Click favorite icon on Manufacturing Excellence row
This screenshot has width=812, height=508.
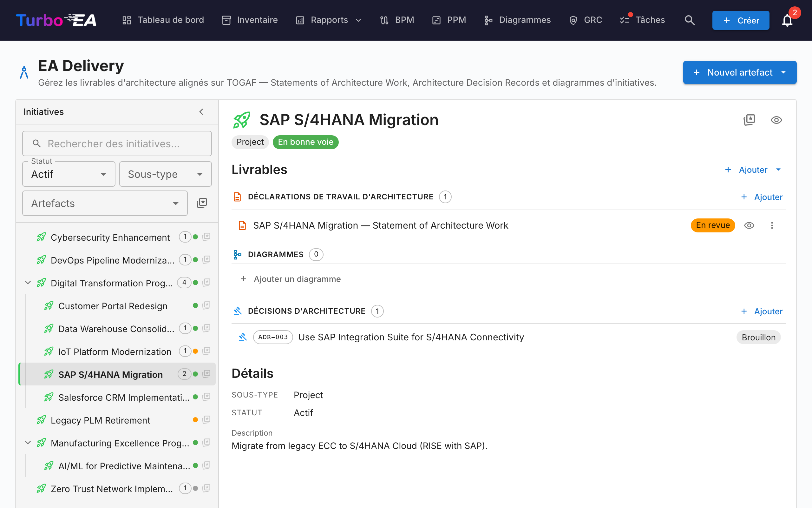(206, 443)
